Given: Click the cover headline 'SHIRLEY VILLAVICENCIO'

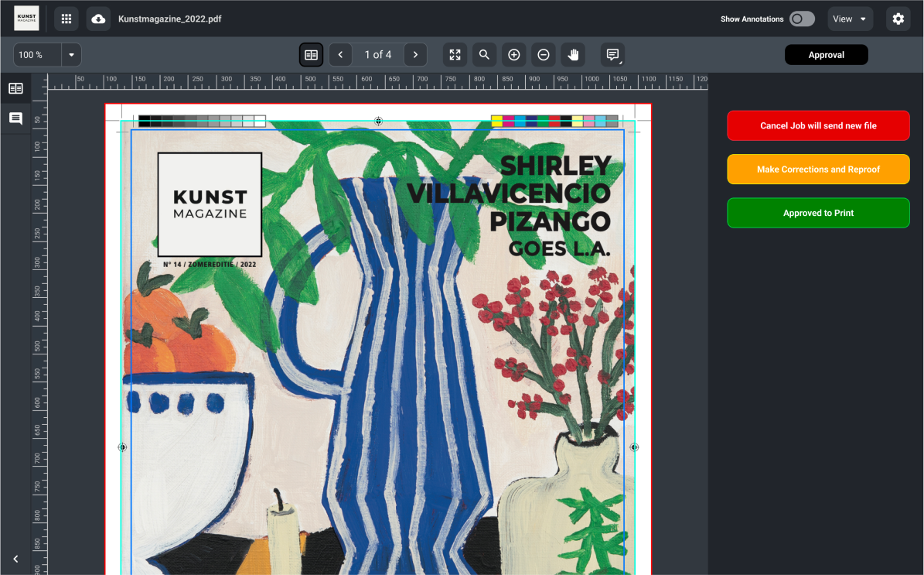Looking at the screenshot, I should tap(510, 180).
